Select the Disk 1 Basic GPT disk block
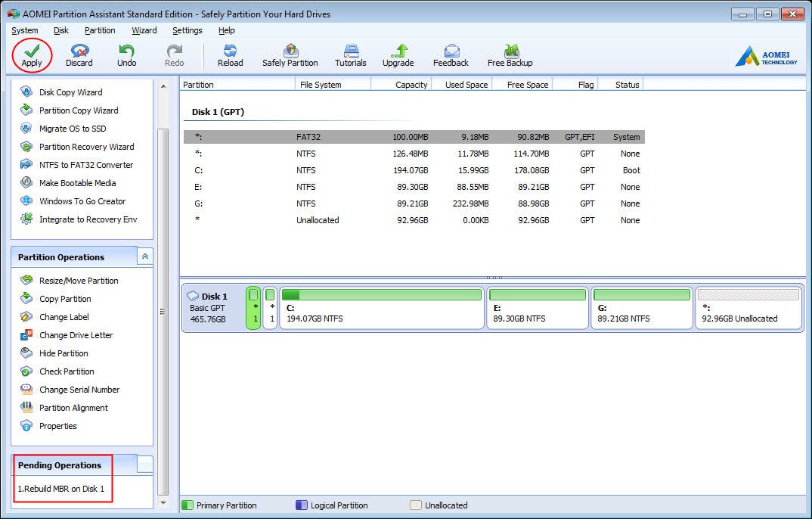Screen dimensions: 812x519 [x=213, y=308]
